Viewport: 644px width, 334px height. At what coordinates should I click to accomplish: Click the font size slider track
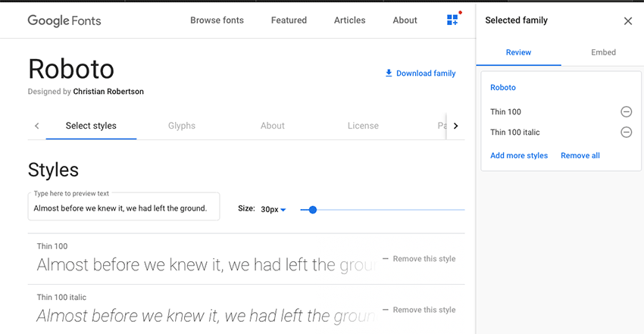pos(383,210)
